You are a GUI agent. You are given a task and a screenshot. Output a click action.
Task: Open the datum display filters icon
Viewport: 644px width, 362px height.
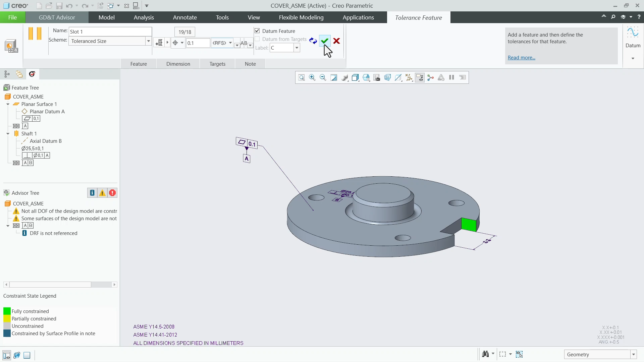pos(409,78)
